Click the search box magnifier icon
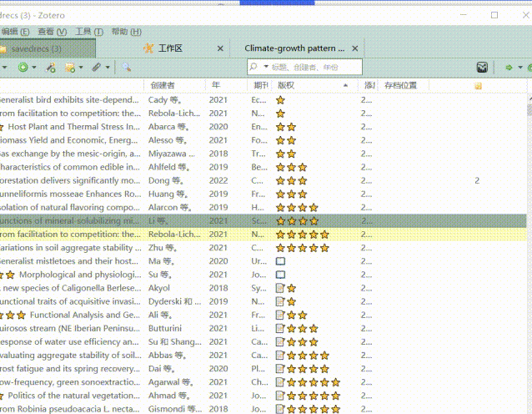The height and width of the screenshot is (414, 532). tap(253, 67)
